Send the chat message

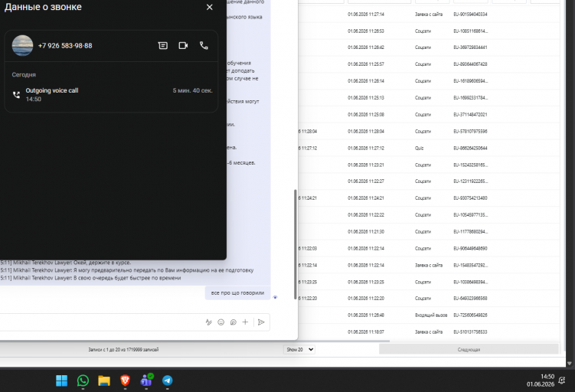(x=261, y=322)
